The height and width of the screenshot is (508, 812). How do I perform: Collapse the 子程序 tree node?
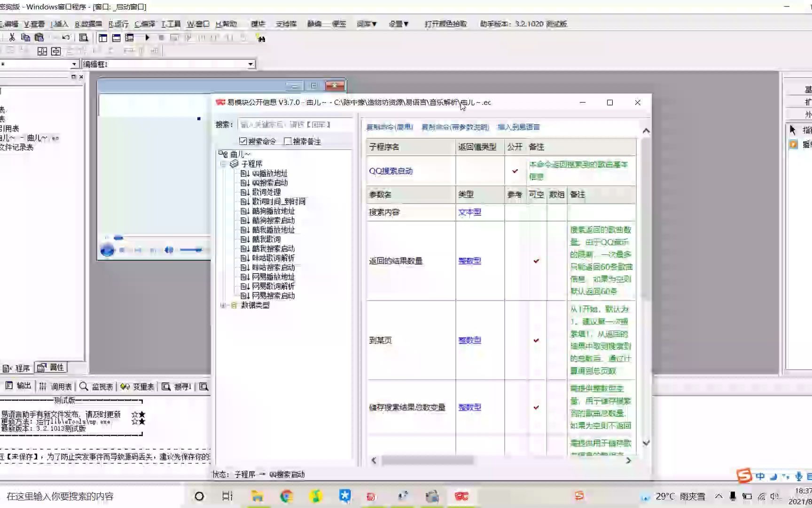pyautogui.click(x=224, y=164)
